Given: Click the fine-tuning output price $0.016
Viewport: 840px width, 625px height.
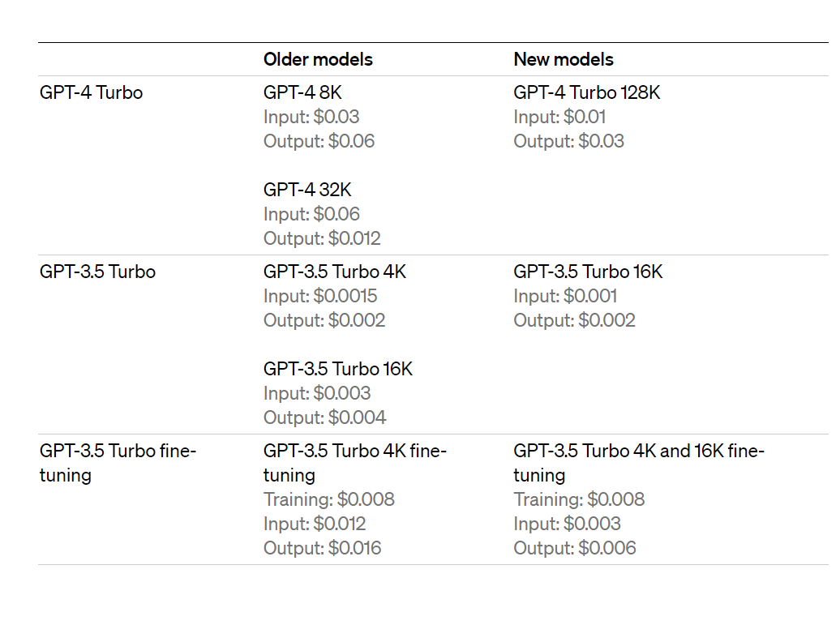Looking at the screenshot, I should (x=322, y=548).
